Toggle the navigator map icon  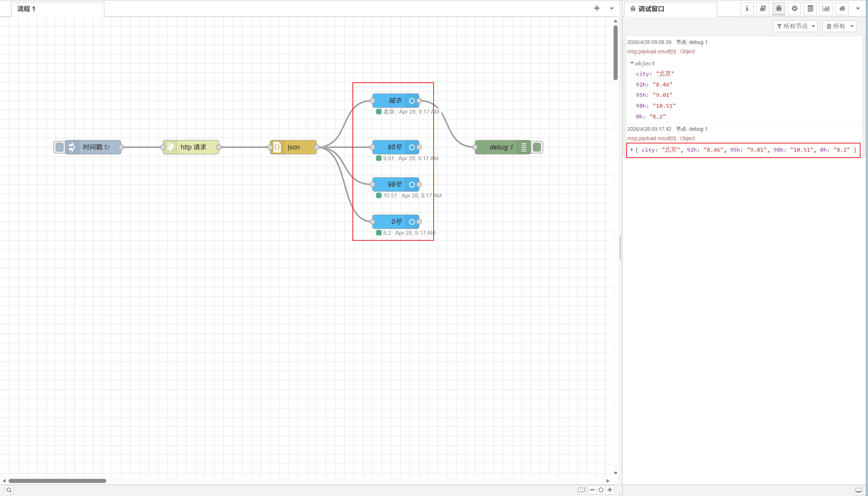coord(581,490)
